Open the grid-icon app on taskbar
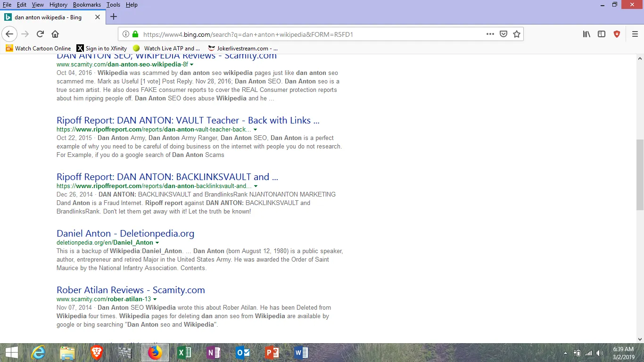Screen dimensions: 644x362 coord(126,353)
